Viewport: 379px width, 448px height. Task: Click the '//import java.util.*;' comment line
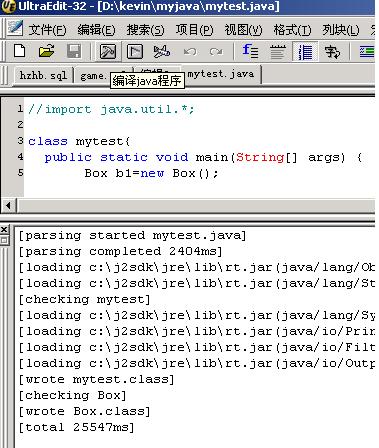[111, 109]
